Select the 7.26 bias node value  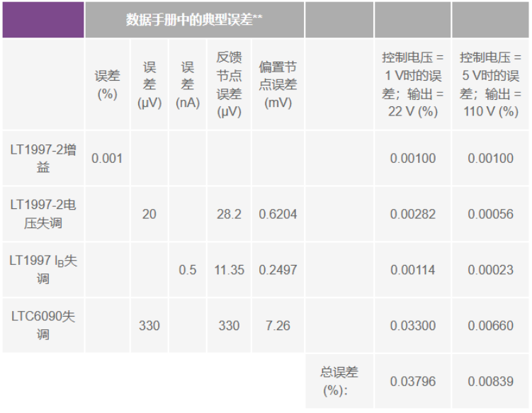pyautogui.click(x=278, y=326)
